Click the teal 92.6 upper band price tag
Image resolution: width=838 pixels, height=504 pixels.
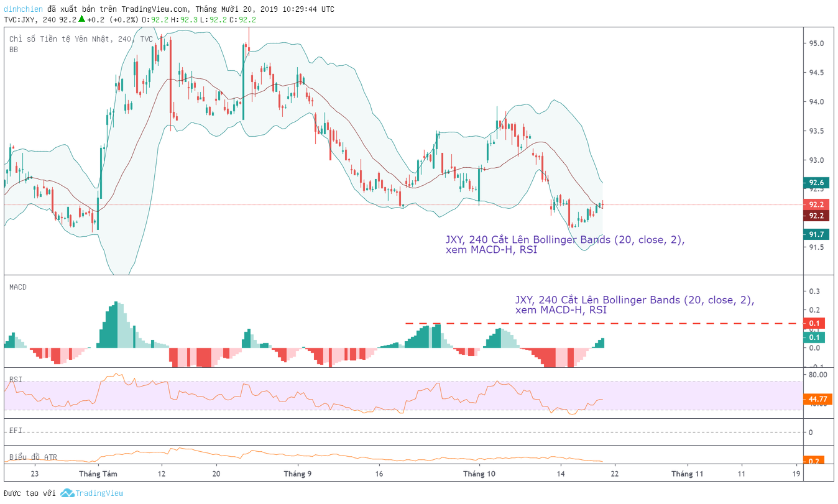816,183
